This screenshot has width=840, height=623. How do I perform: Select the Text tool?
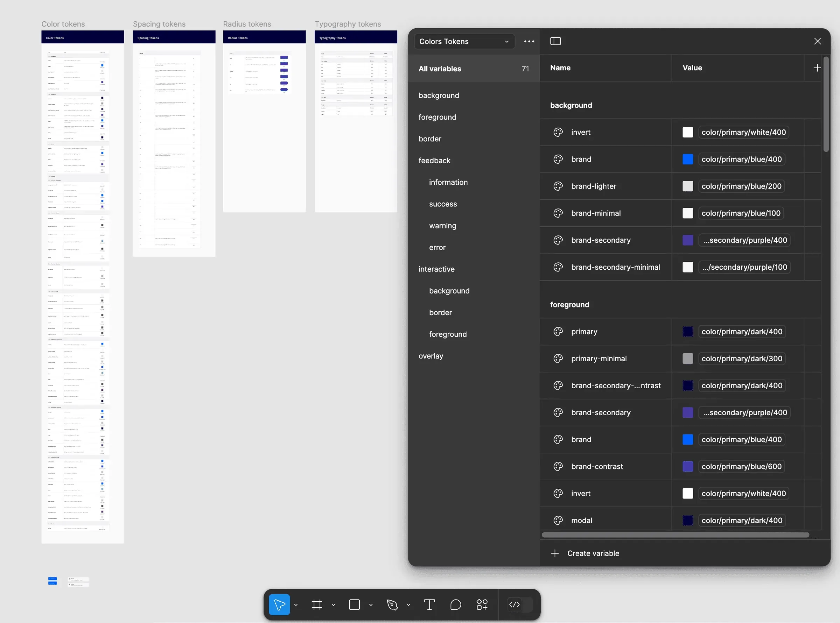pos(429,604)
